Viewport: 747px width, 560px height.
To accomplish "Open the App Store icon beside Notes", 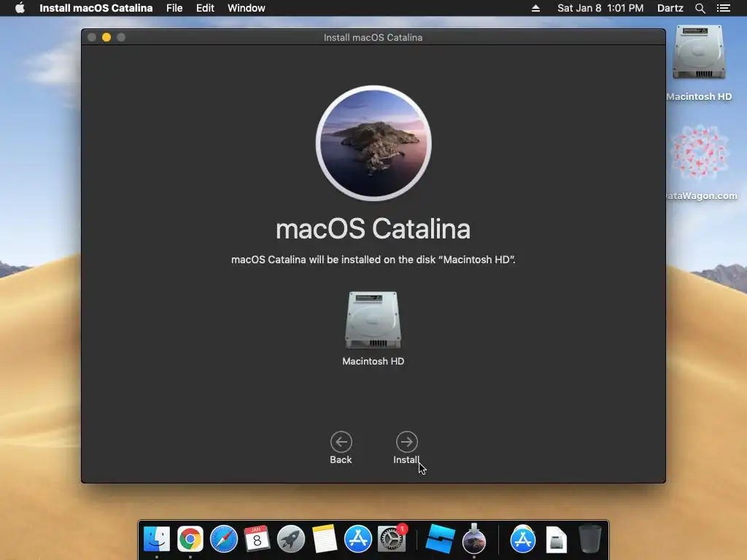I will pos(357,539).
